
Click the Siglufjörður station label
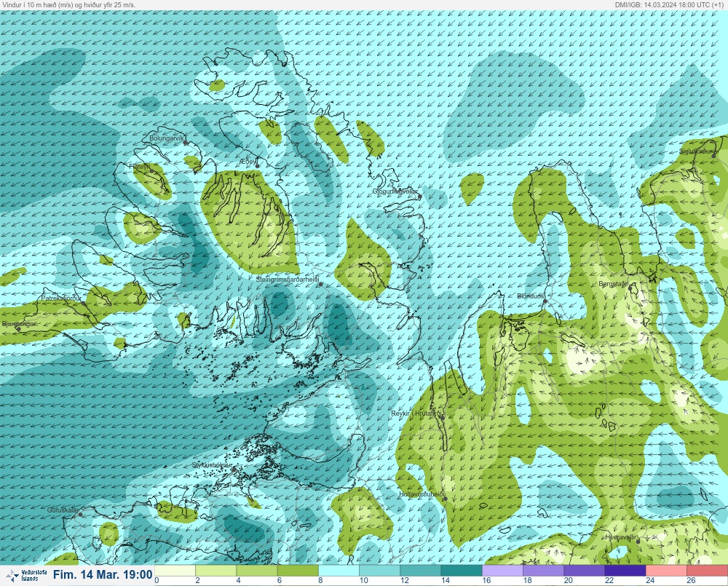click(x=697, y=151)
